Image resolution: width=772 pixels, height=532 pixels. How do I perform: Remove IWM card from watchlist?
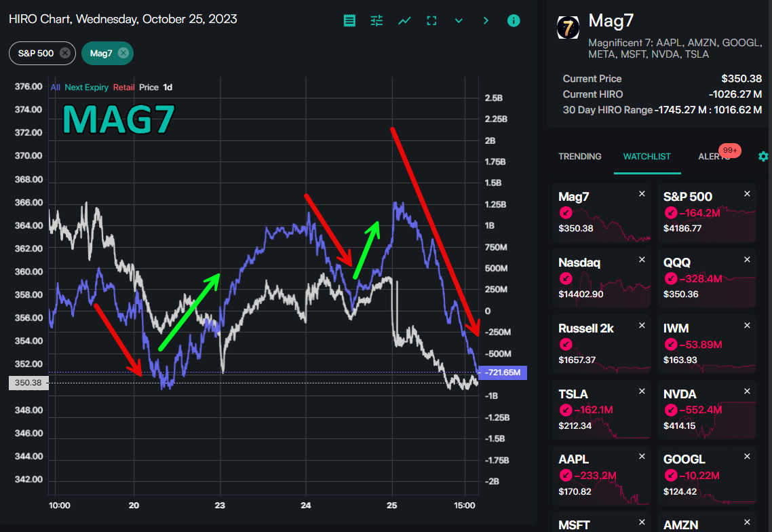747,326
